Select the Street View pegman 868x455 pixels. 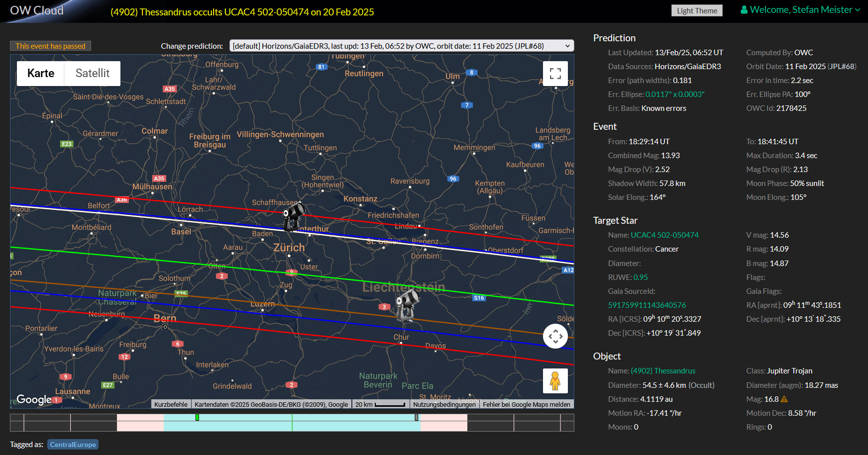(x=555, y=381)
